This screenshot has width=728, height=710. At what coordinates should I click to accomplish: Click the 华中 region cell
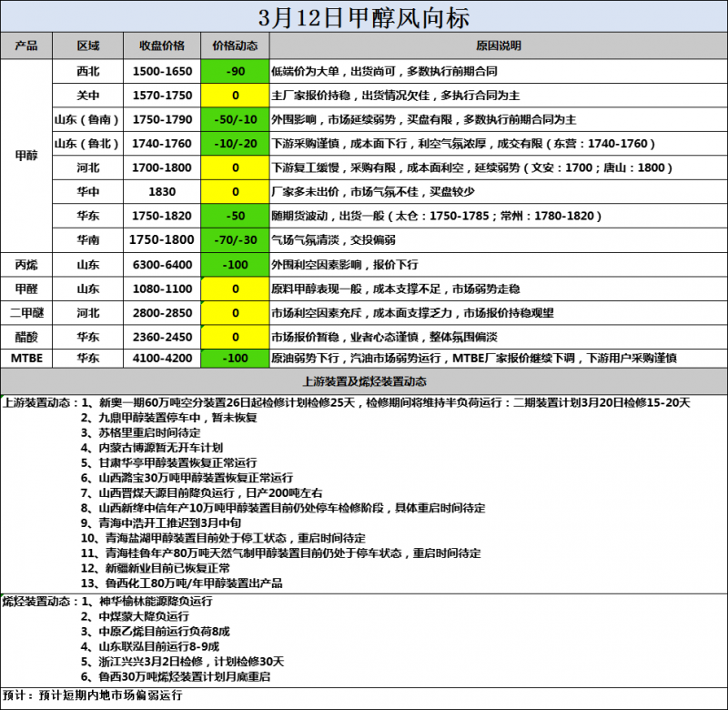tap(87, 192)
